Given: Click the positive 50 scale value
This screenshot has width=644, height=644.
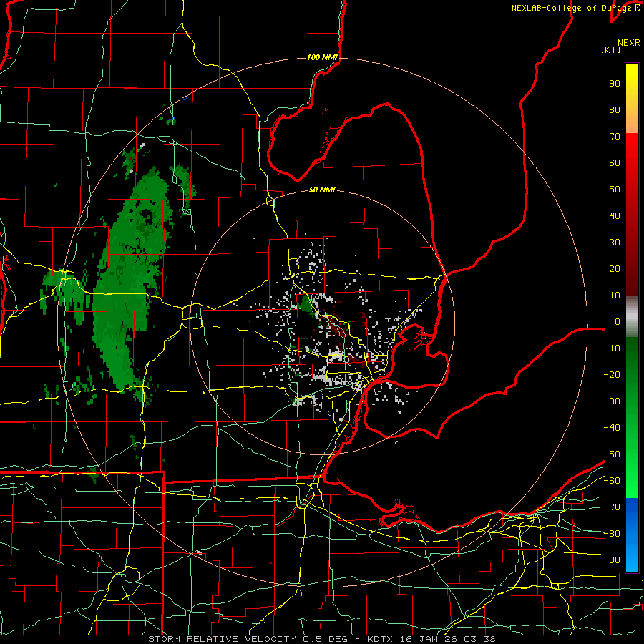Looking at the screenshot, I should coord(615,190).
